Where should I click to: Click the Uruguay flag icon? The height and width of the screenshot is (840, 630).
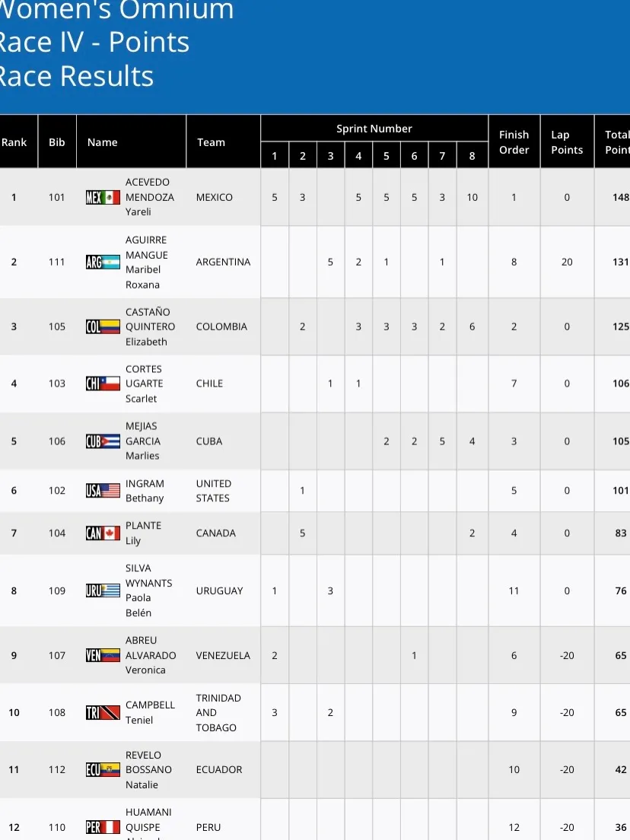pyautogui.click(x=103, y=590)
